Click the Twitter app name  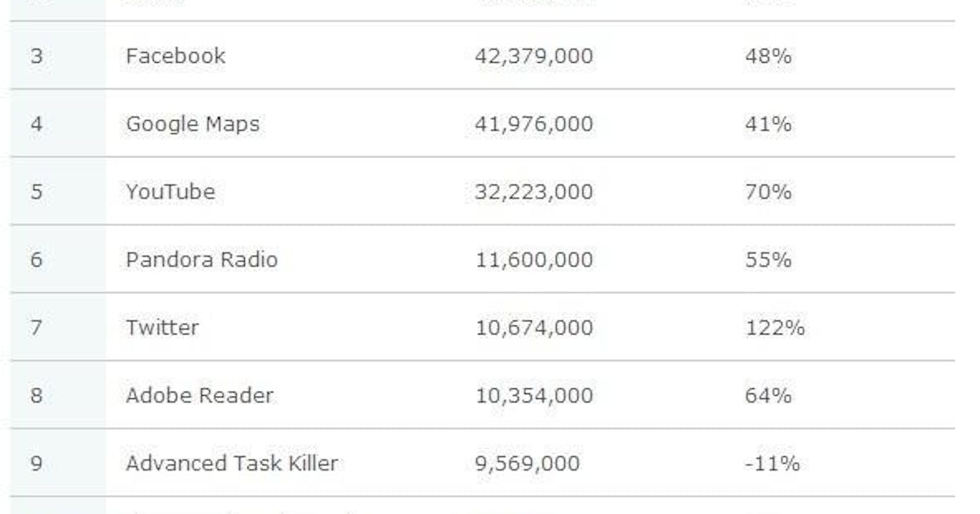tap(162, 327)
